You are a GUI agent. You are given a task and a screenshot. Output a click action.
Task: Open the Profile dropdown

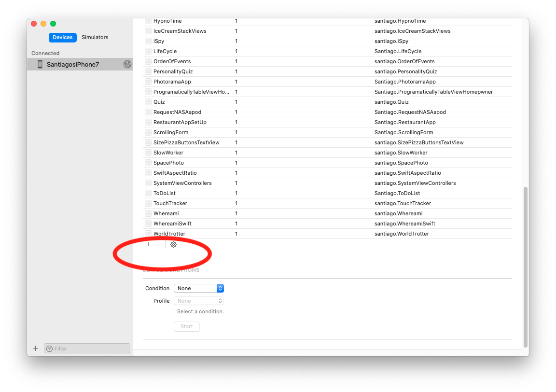pos(198,301)
